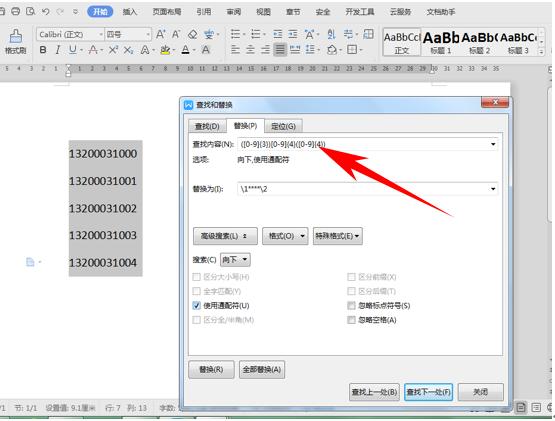Click 查找上一处(B) button

coord(374,392)
